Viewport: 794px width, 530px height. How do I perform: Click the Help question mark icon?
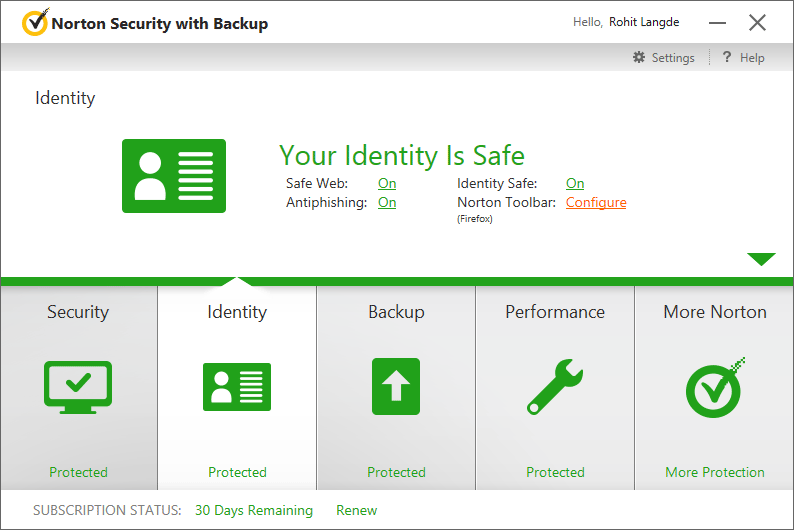point(727,57)
